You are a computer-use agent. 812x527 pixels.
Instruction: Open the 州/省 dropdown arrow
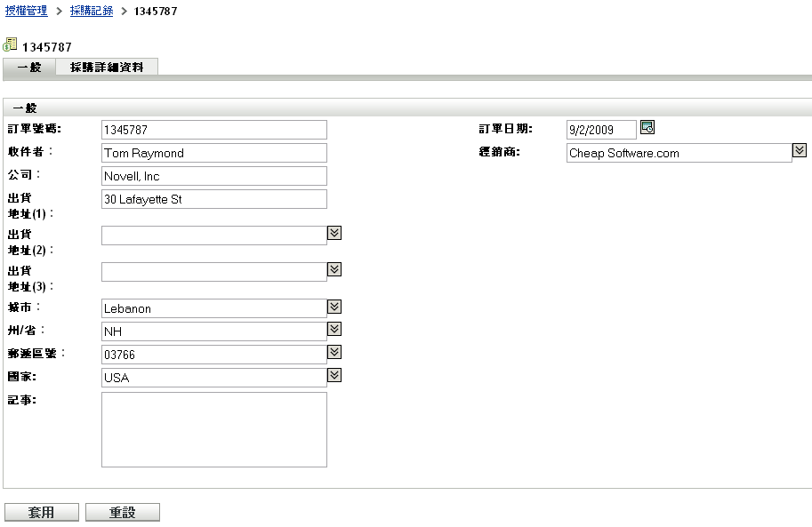coord(334,330)
